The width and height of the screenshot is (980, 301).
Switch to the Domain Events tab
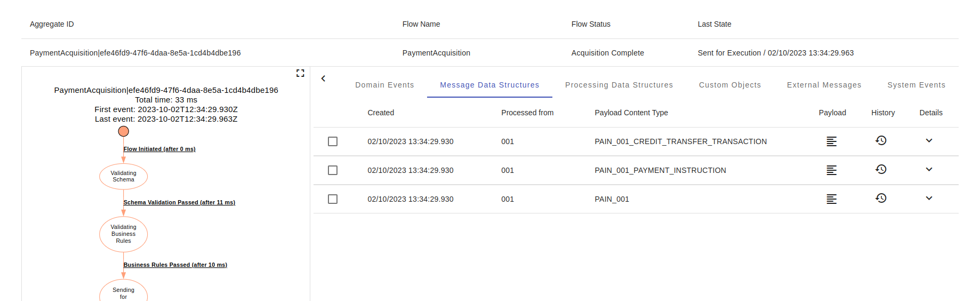coord(384,85)
